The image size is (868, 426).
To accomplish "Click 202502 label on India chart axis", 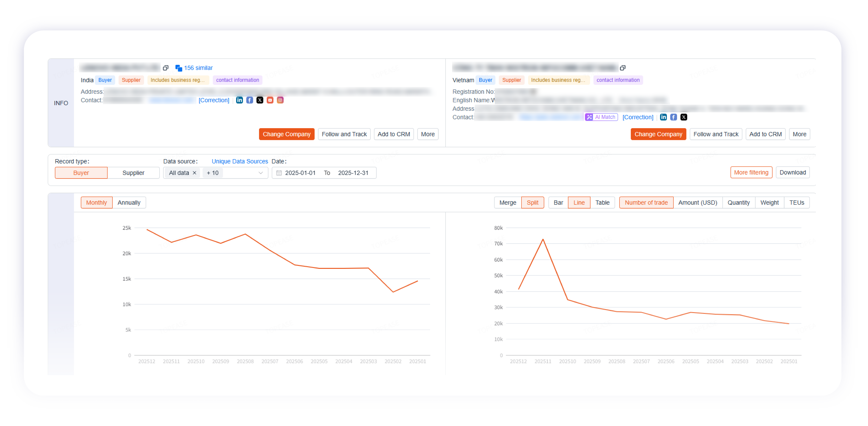I will tap(393, 361).
